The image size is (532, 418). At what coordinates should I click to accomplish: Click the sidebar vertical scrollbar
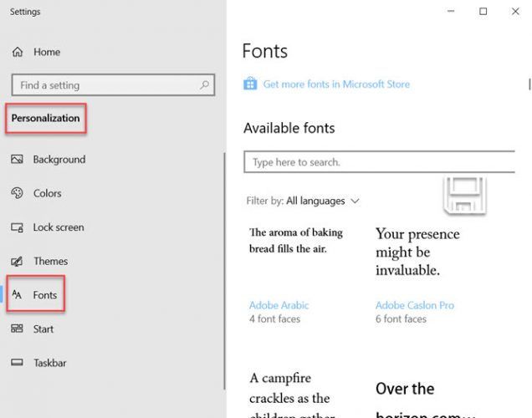click(224, 271)
